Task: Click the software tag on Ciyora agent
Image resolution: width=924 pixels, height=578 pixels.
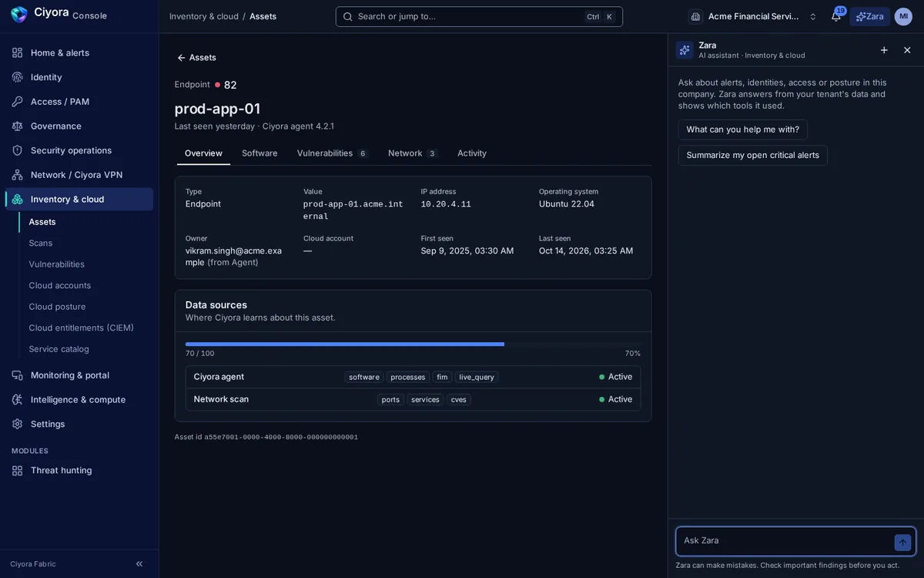Action: coord(364,377)
